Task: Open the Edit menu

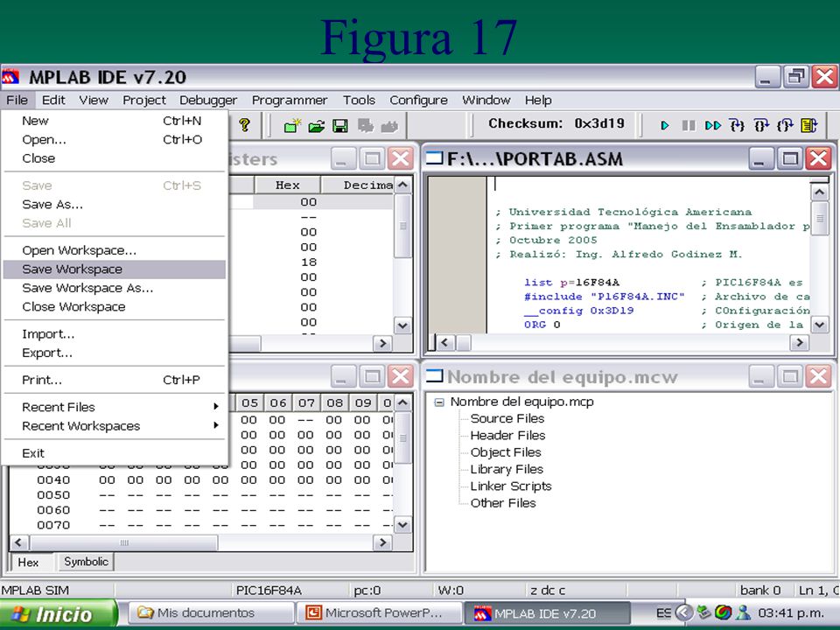Action: pos(53,100)
